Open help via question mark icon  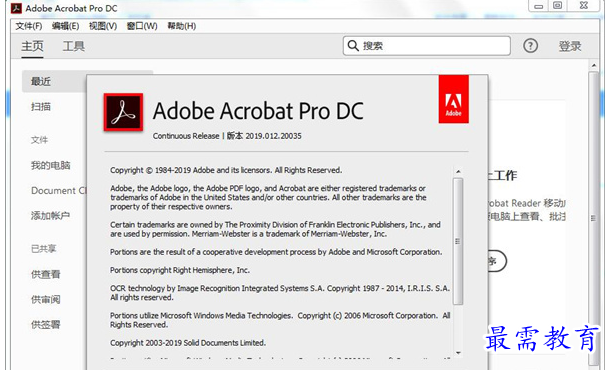coord(530,46)
